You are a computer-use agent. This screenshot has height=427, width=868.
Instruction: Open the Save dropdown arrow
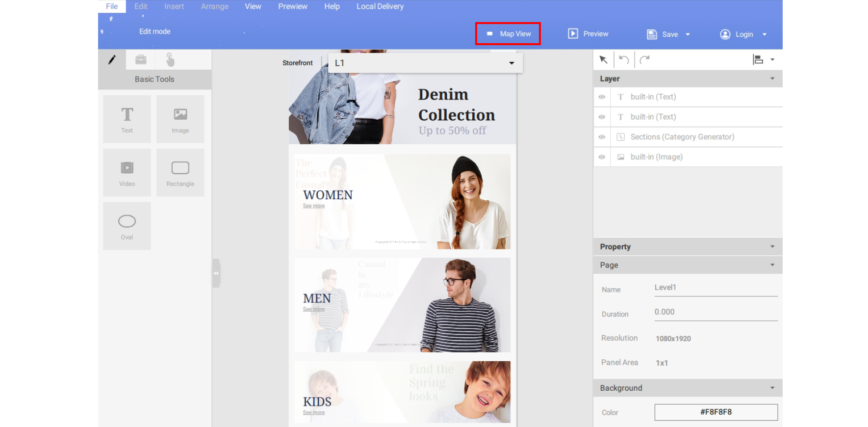[x=688, y=34]
